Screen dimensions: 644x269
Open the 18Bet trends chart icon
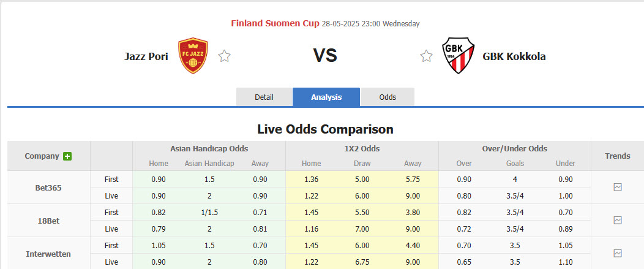(617, 220)
